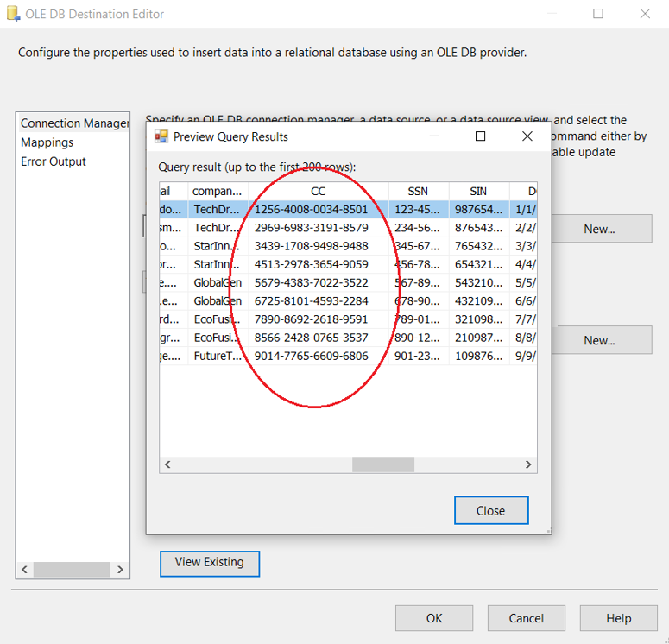The height and width of the screenshot is (644, 669).
Task: Click the OLE DB Destination Editor title icon
Action: [x=13, y=14]
